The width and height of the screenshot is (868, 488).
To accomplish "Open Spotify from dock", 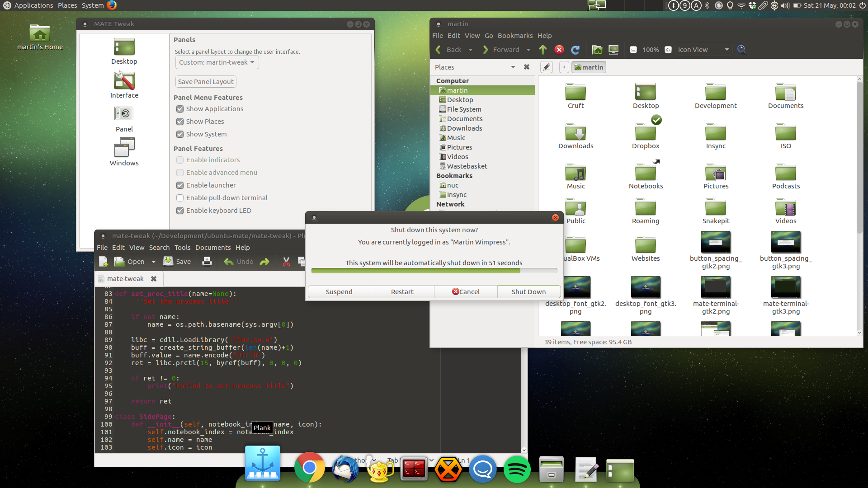I will [x=517, y=468].
